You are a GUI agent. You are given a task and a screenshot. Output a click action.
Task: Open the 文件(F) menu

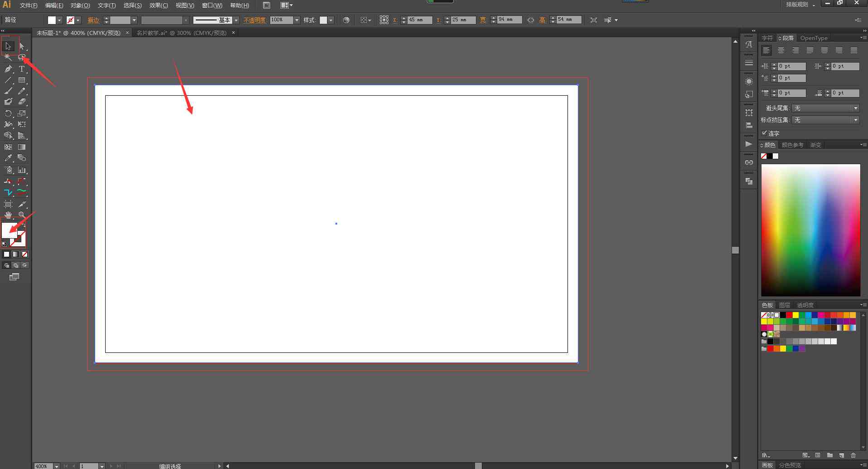click(x=29, y=5)
